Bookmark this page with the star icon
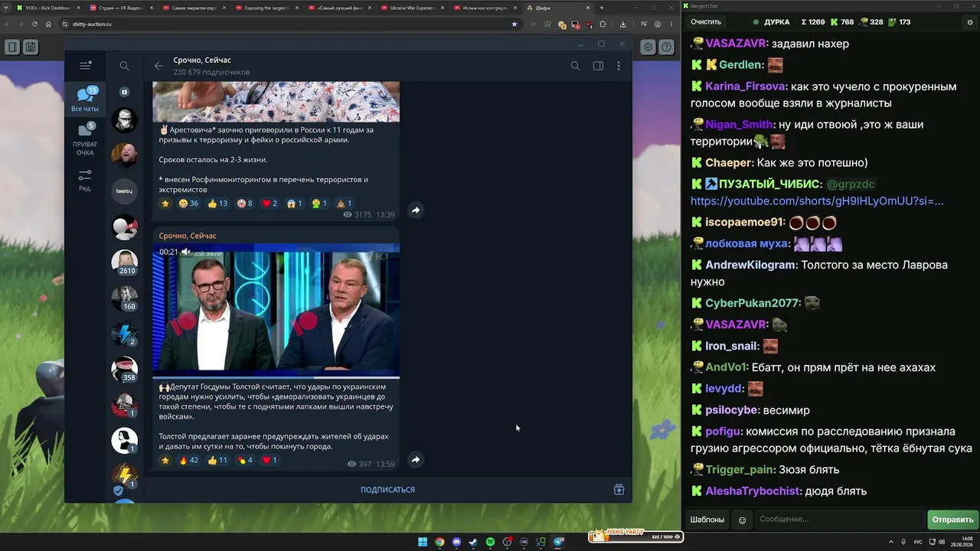980x551 pixels. click(x=514, y=24)
